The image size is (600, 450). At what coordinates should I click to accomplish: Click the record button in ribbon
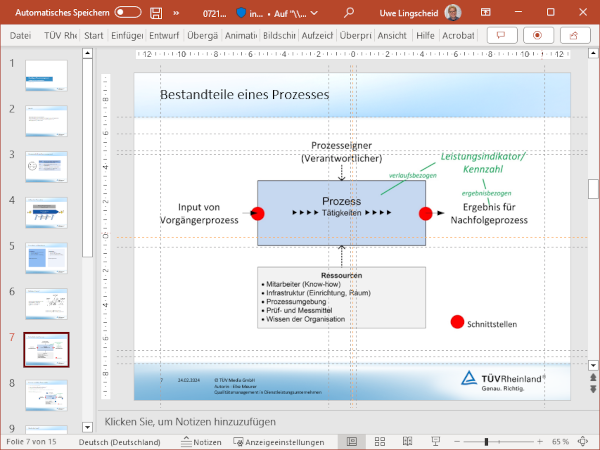pos(538,35)
